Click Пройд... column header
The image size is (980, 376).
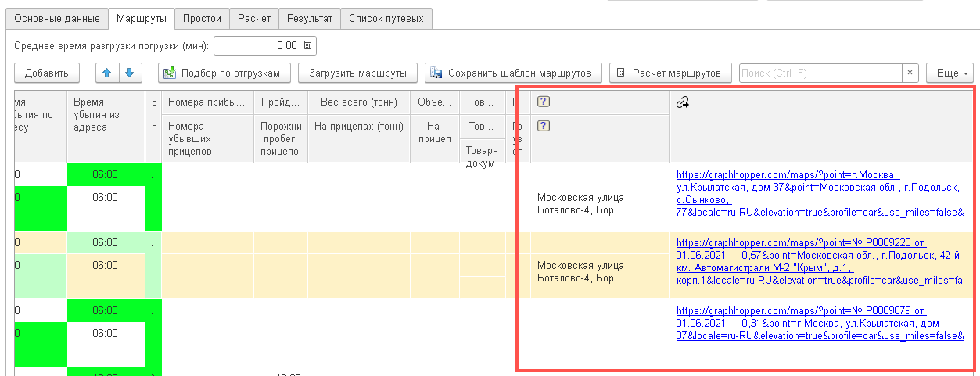coord(281,102)
